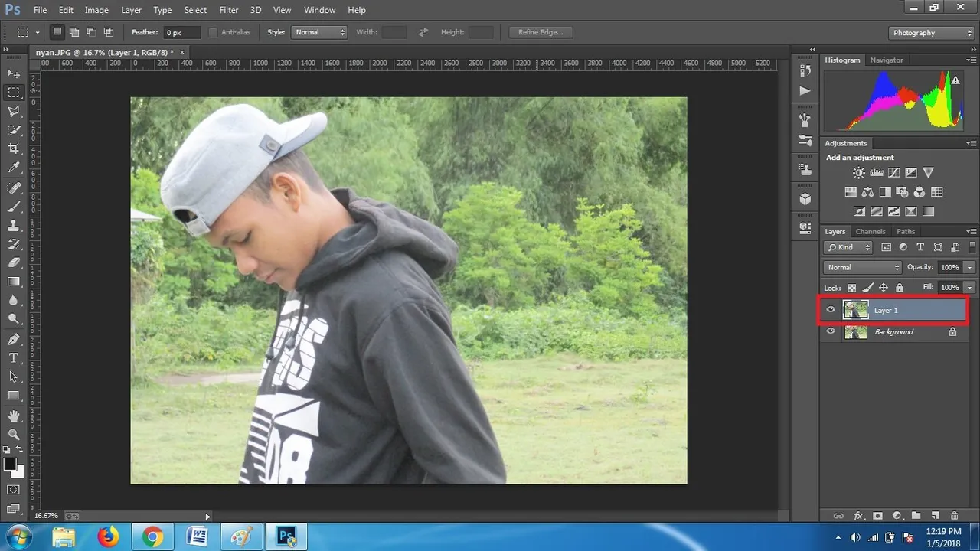This screenshot has width=980, height=551.
Task: Switch to the Navigator tab
Action: 887,60
